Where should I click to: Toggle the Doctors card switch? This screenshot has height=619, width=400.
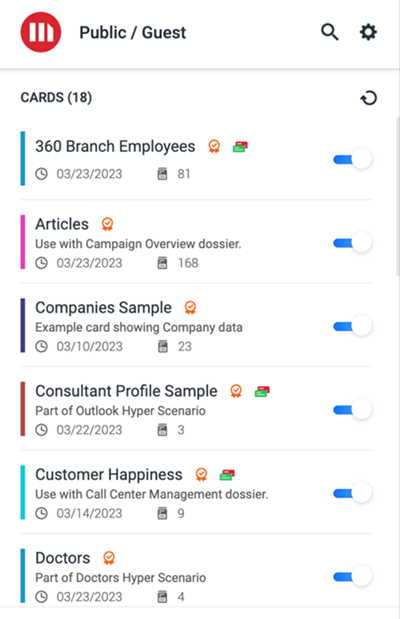tap(353, 576)
